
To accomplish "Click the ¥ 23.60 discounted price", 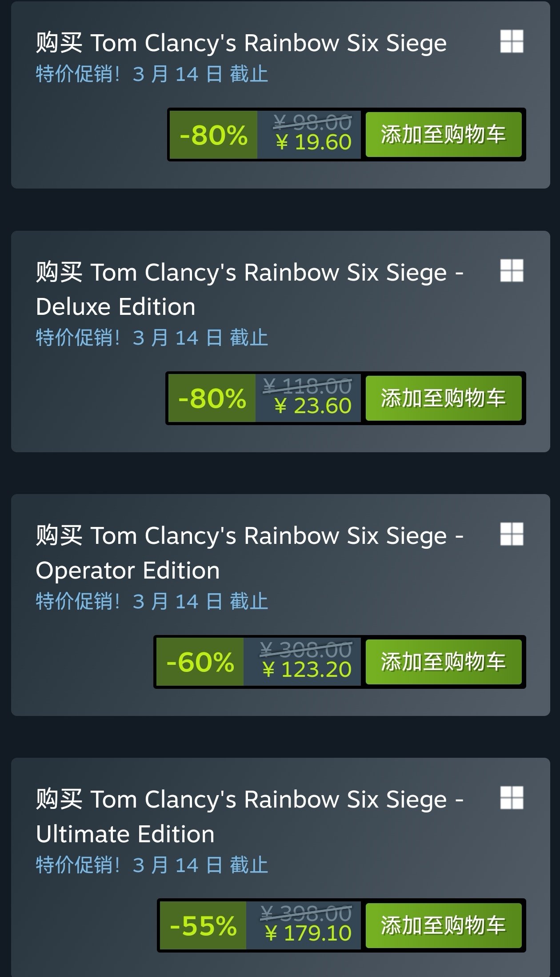I will click(x=312, y=406).
